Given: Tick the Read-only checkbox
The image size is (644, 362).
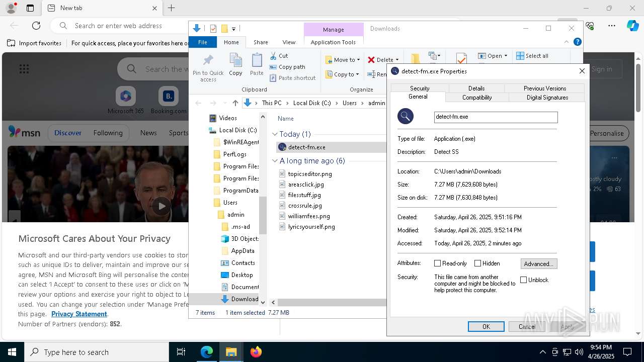Looking at the screenshot, I should pos(437,263).
